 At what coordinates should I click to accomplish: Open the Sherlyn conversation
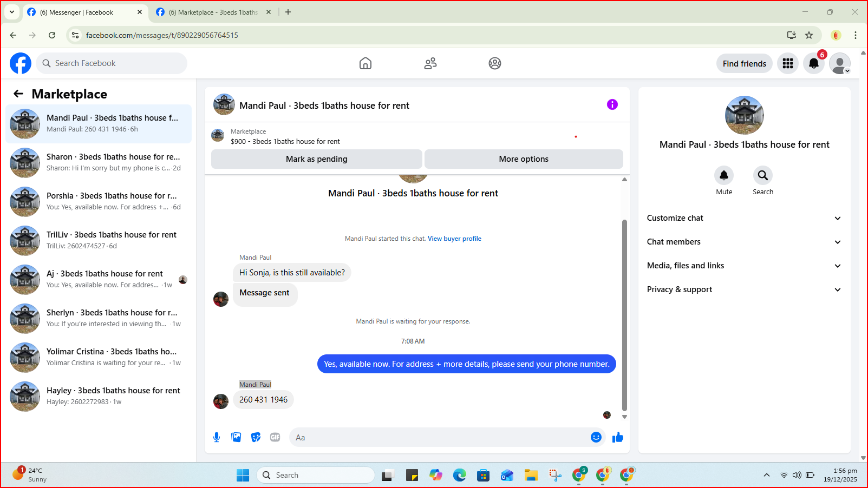[x=99, y=319]
